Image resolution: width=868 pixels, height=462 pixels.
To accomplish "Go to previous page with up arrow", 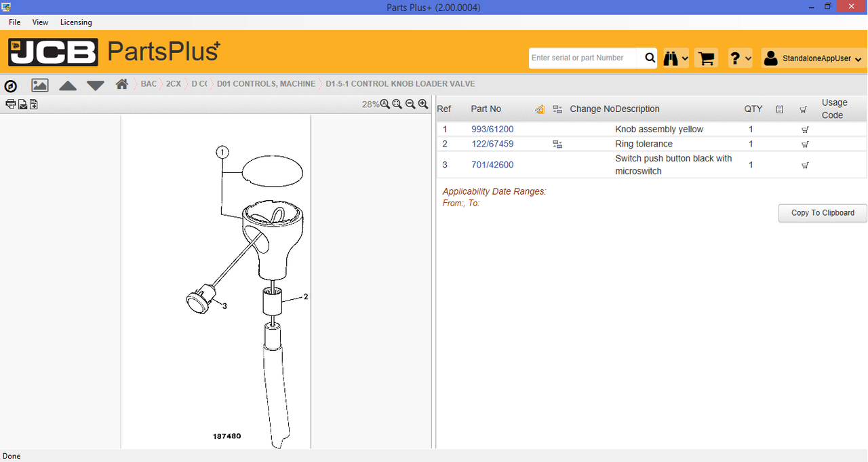I will 68,85.
